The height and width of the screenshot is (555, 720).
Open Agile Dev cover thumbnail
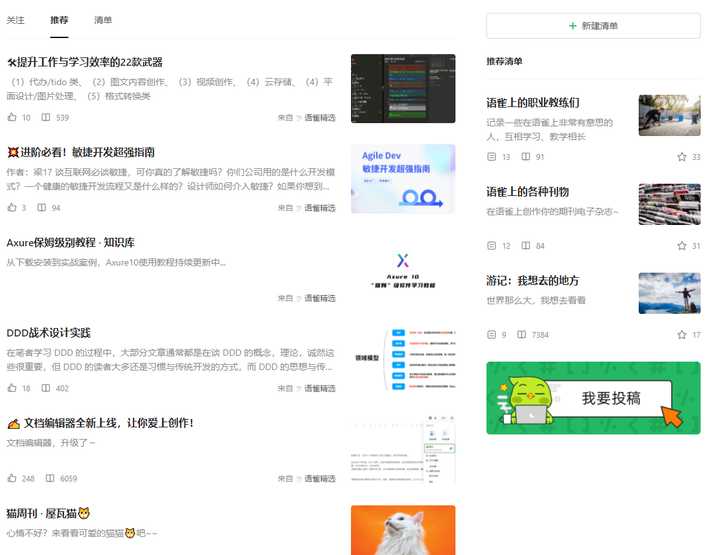[x=403, y=179]
